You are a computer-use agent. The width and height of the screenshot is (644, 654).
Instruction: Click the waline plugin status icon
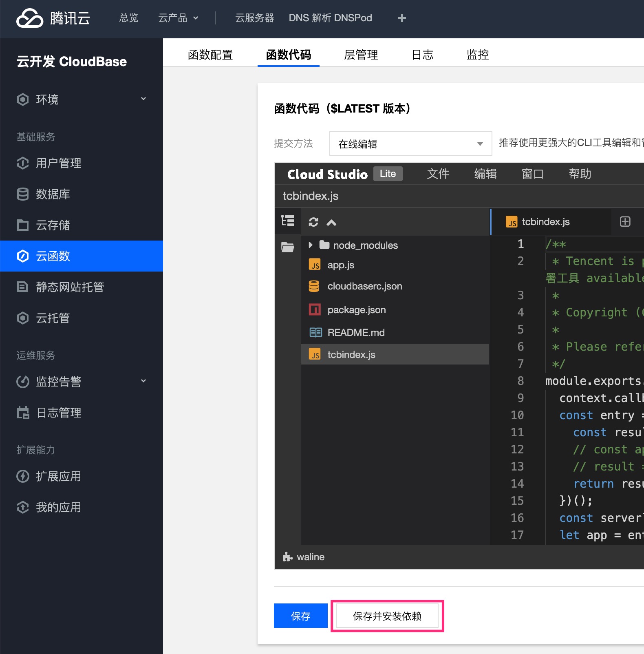(288, 557)
